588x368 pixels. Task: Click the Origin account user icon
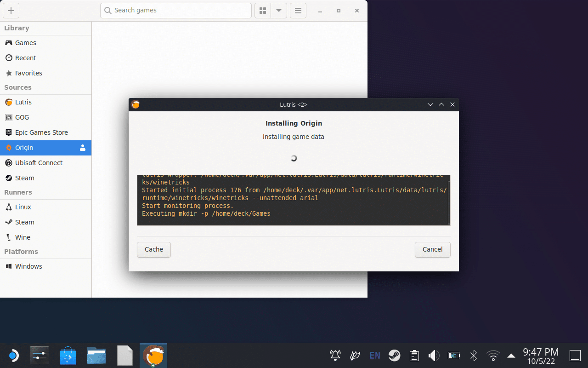click(83, 148)
